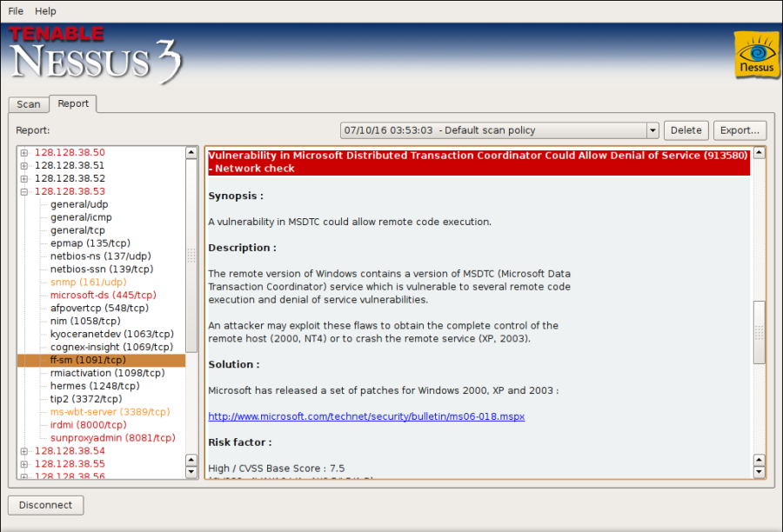Select host 128.128.38.55 in tree
The width and height of the screenshot is (783, 532).
pos(70,464)
